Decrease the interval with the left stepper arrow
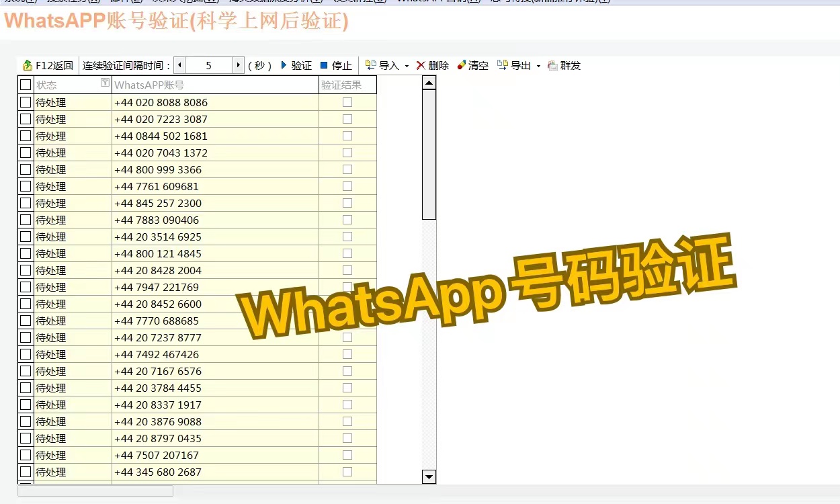The width and height of the screenshot is (840, 504). pos(179,65)
